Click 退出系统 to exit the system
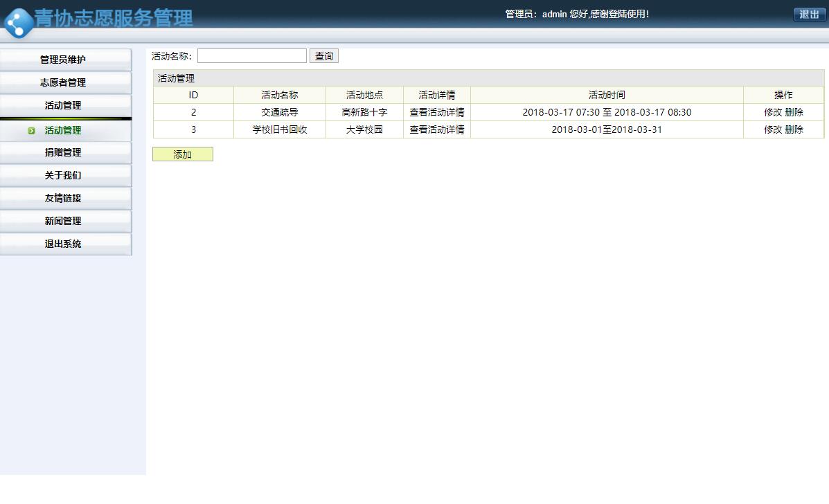 pos(66,244)
